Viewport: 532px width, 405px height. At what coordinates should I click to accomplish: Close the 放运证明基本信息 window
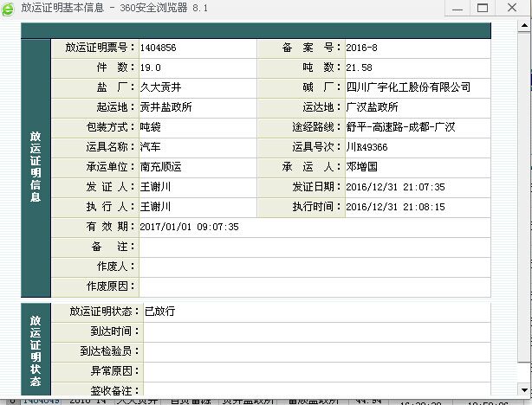point(515,9)
